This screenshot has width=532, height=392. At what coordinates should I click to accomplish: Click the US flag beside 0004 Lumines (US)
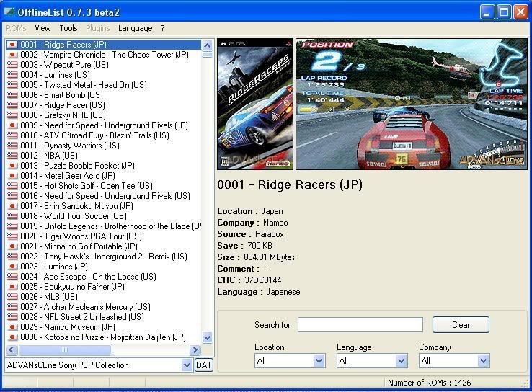pyautogui.click(x=12, y=75)
